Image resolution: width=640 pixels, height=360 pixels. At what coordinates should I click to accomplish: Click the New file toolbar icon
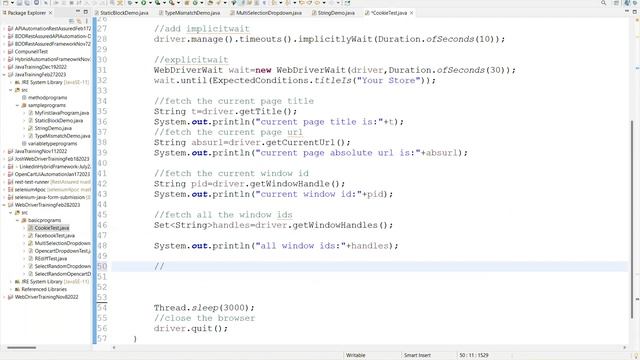5,3
